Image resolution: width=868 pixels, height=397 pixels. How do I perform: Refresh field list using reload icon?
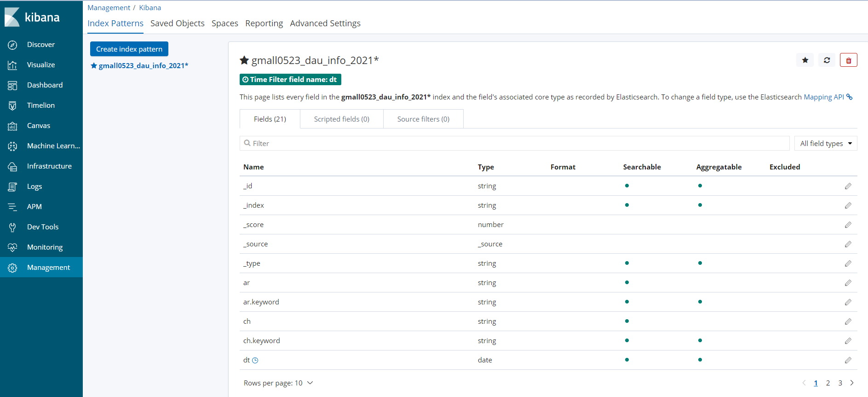(827, 60)
